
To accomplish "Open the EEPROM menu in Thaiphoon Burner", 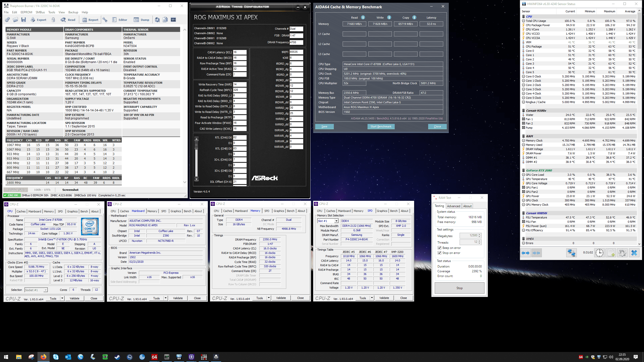I will click(26, 12).
